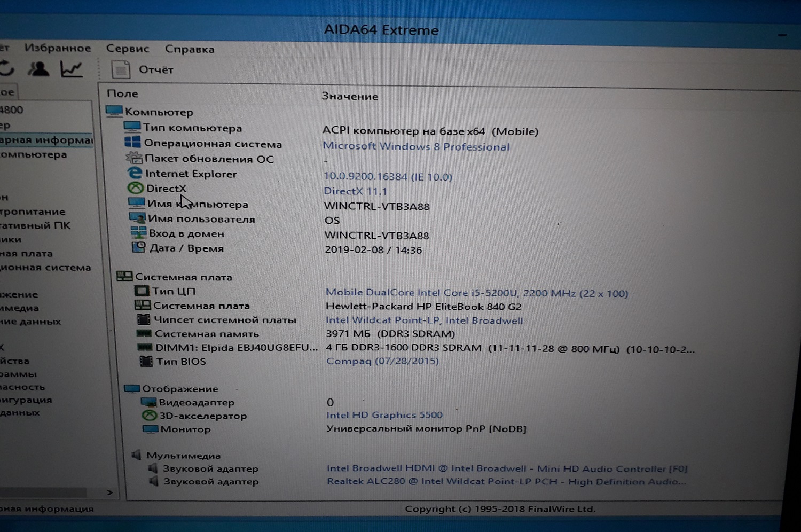Click the Имя пользователя icon
801x532 pixels.
(x=137, y=218)
